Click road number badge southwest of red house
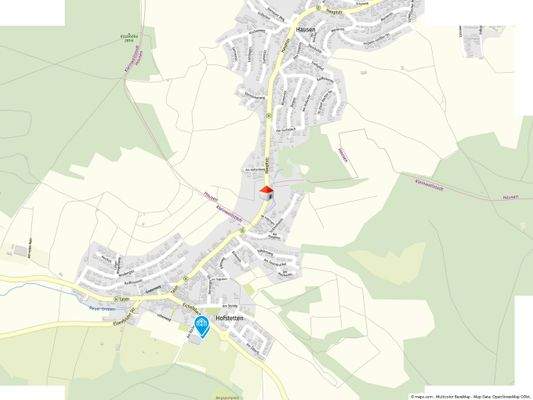The width and height of the screenshot is (533, 400). point(242,230)
